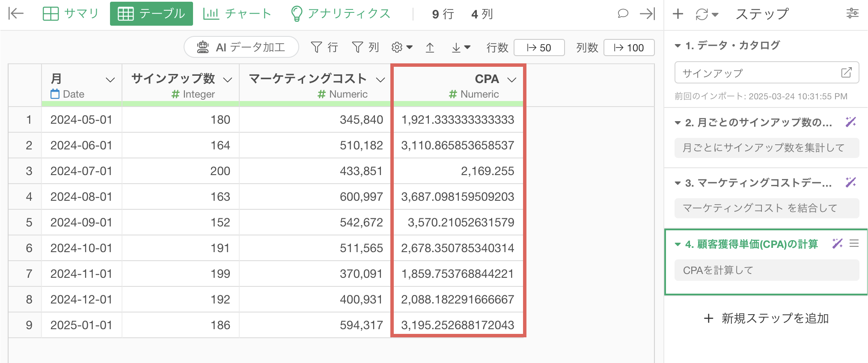
Task: Switch to the テーブル table tab
Action: pos(151,14)
